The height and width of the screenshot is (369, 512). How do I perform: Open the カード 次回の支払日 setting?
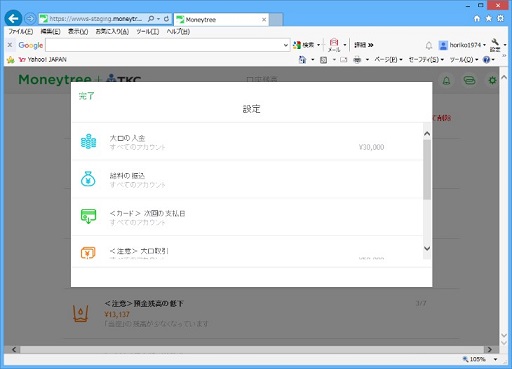click(x=247, y=217)
